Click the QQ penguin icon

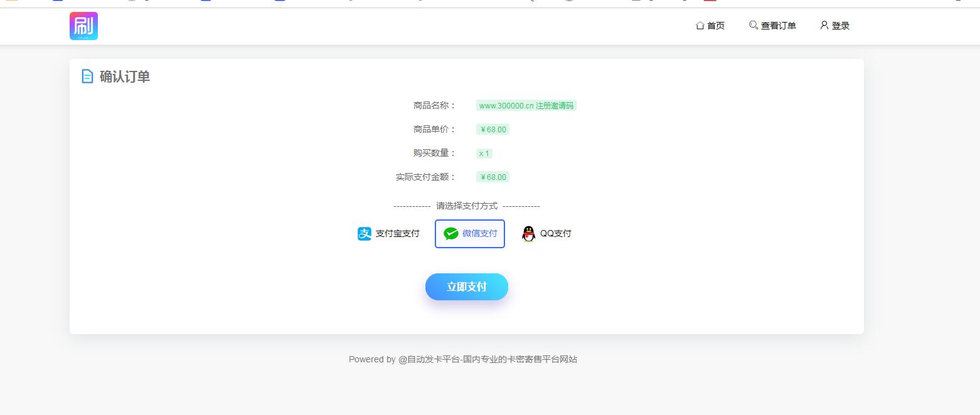point(529,234)
